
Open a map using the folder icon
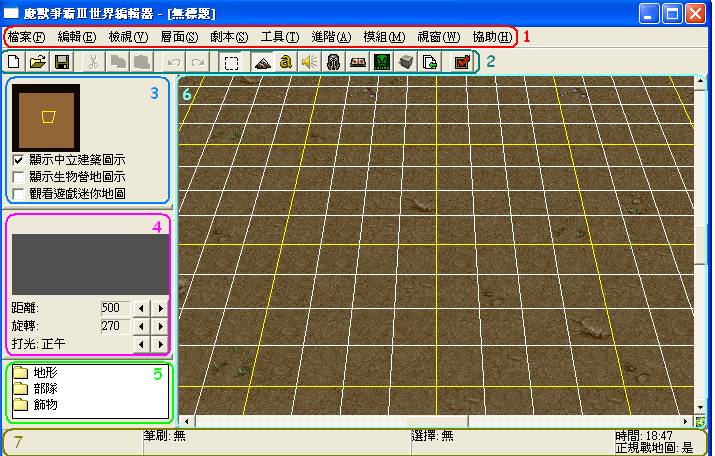[38, 62]
